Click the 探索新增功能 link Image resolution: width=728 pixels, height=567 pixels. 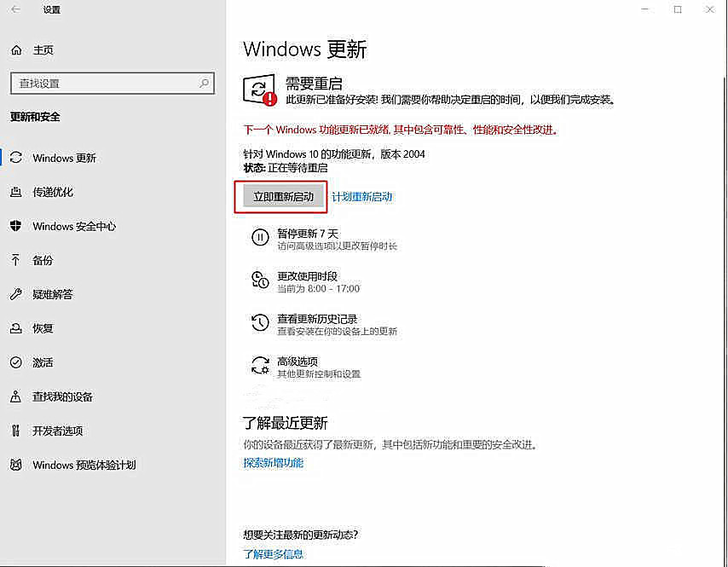tap(273, 462)
